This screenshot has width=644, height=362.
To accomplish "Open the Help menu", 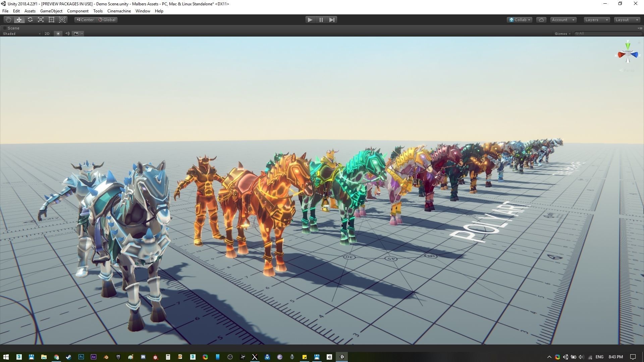I will (x=159, y=11).
